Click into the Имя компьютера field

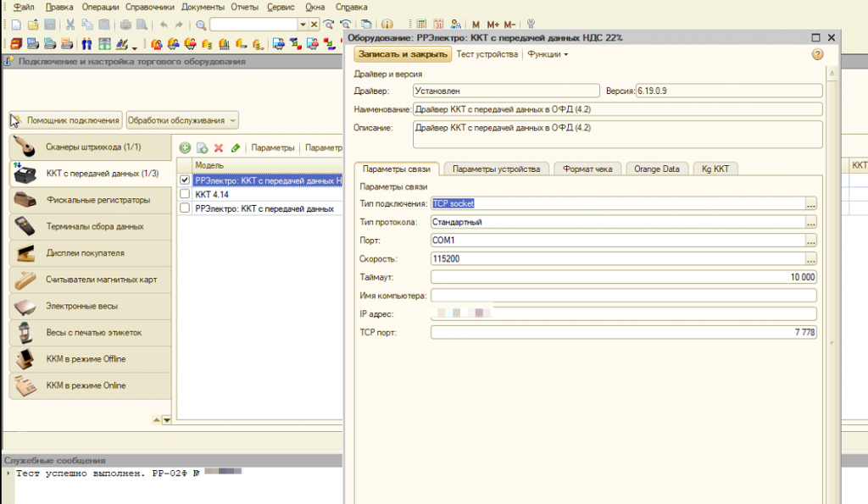pyautogui.click(x=623, y=296)
